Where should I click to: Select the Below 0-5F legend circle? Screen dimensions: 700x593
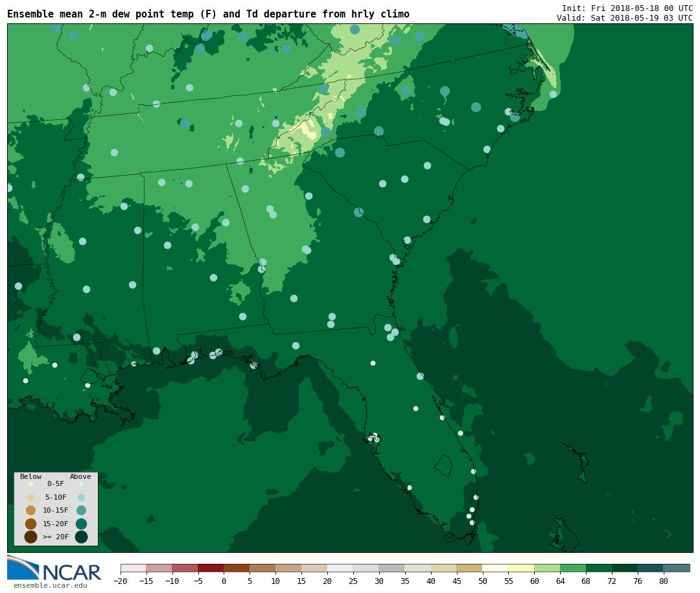31,483
